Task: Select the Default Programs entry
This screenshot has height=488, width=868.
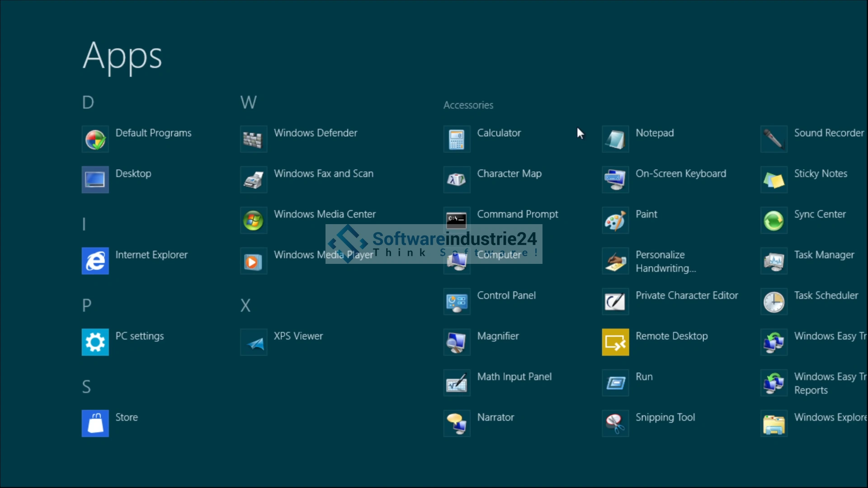Action: pos(153,133)
